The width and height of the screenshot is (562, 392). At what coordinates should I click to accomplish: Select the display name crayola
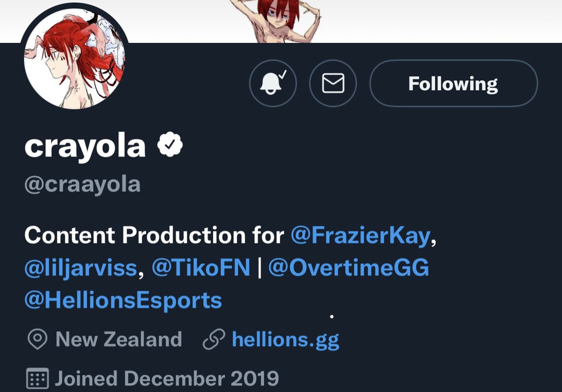85,146
